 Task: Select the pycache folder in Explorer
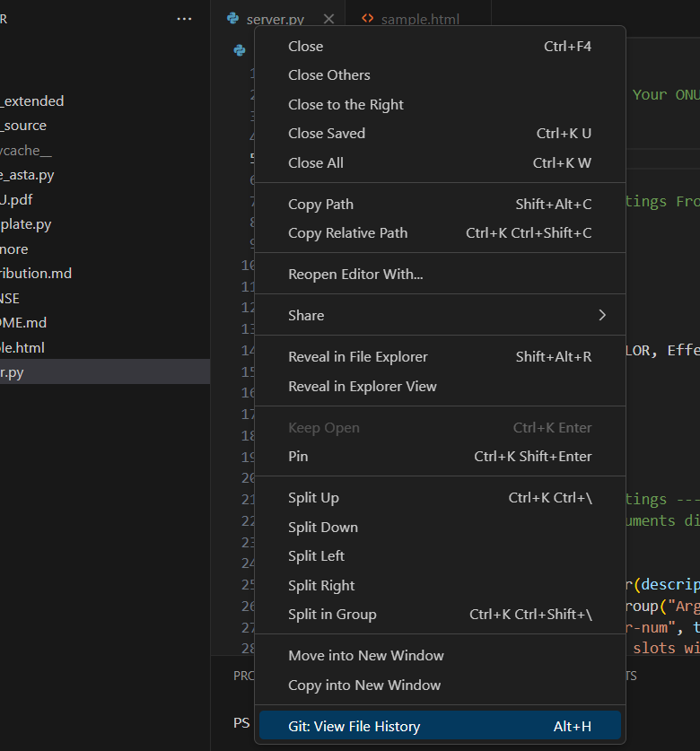point(105,151)
